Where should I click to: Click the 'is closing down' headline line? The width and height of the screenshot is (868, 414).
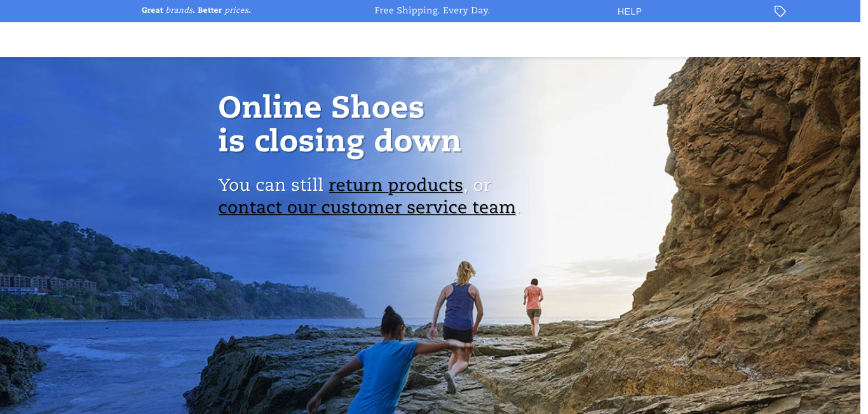pos(339,141)
